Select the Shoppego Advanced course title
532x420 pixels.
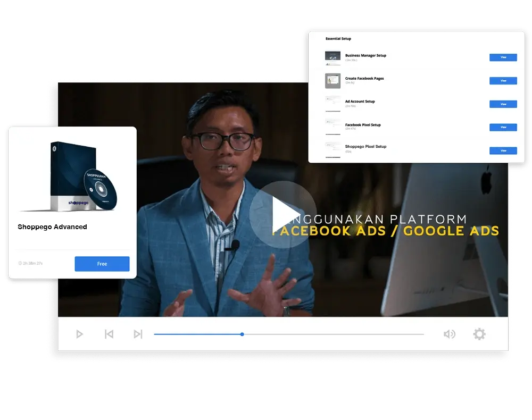coord(52,227)
